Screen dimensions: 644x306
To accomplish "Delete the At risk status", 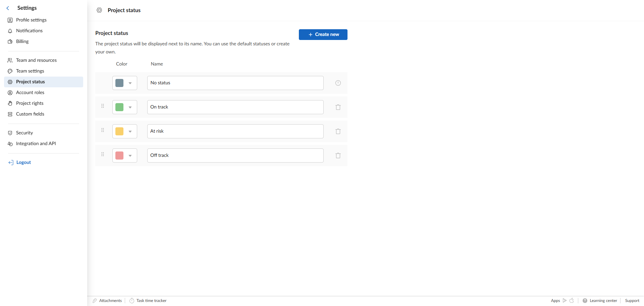I will click(338, 131).
